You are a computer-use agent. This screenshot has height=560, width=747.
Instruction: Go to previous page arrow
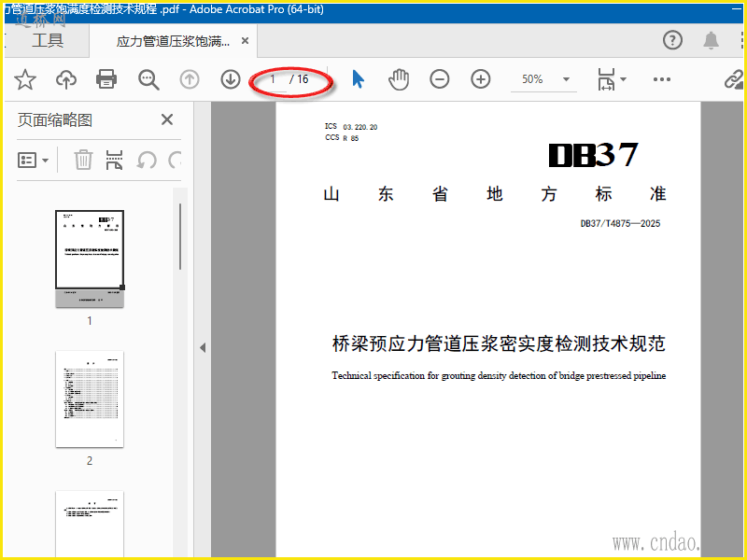[190, 79]
